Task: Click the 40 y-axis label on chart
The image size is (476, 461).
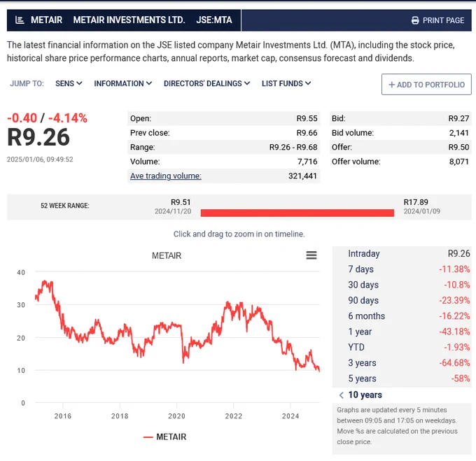Action: (21, 272)
